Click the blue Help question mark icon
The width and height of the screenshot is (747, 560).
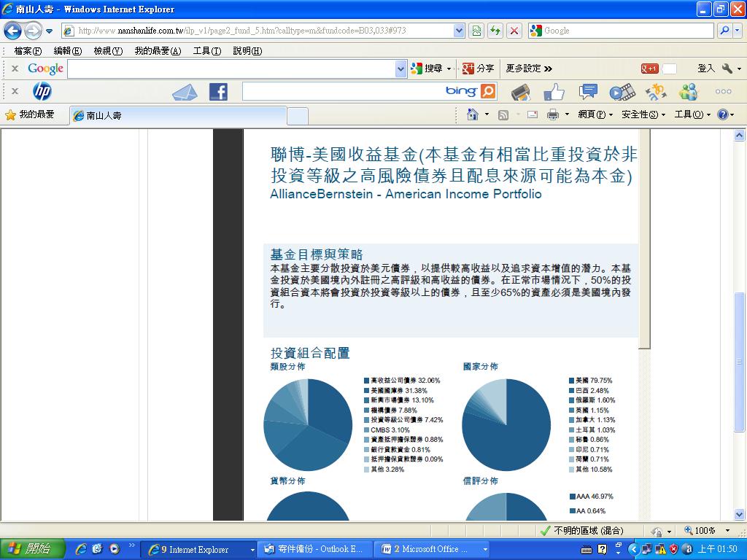723,114
